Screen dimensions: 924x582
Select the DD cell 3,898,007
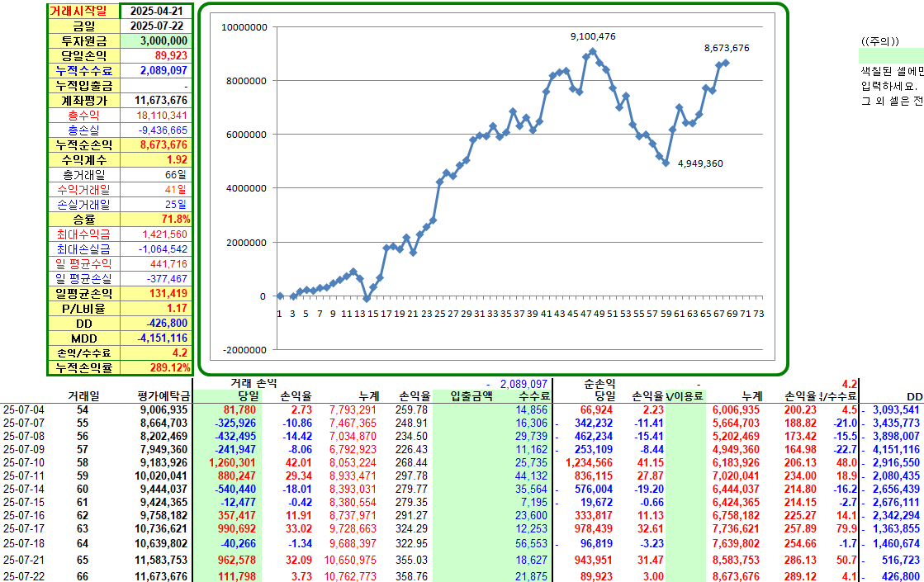896,437
